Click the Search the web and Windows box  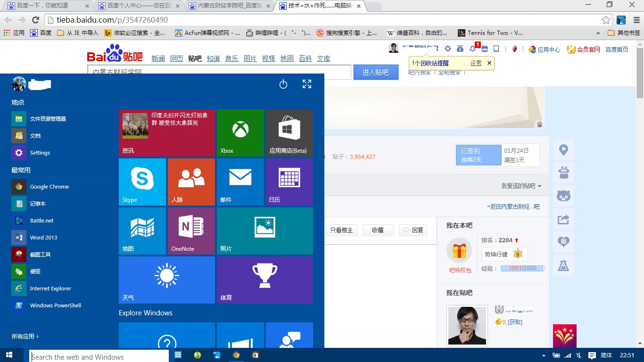tap(99, 356)
